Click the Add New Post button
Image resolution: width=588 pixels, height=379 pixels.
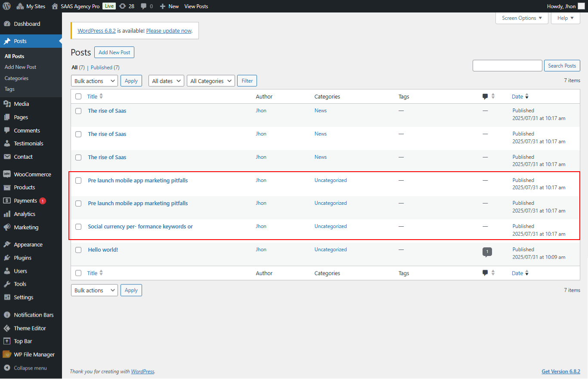coord(114,52)
